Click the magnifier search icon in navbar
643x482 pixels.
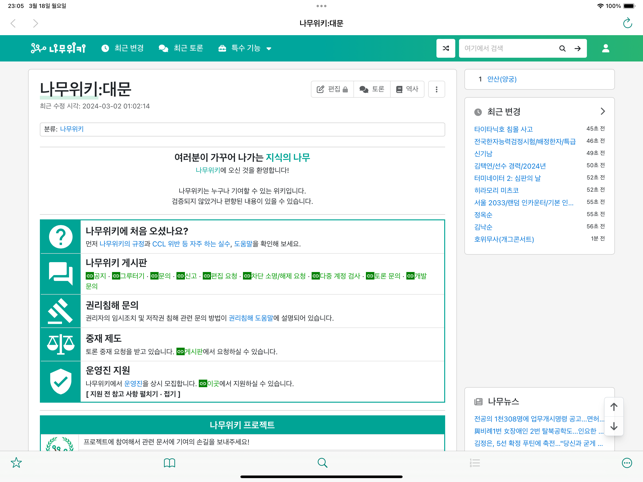562,48
